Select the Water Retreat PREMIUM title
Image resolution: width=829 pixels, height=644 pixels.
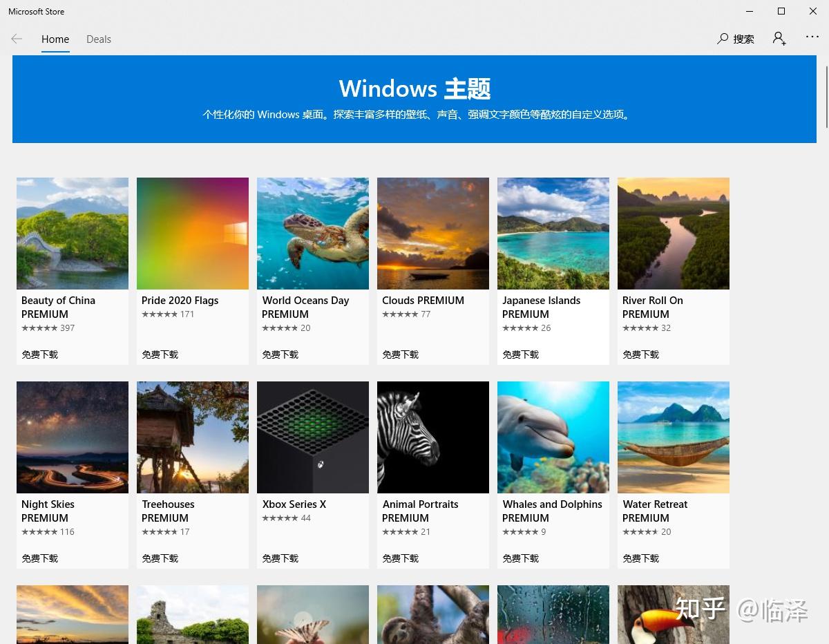pos(655,511)
